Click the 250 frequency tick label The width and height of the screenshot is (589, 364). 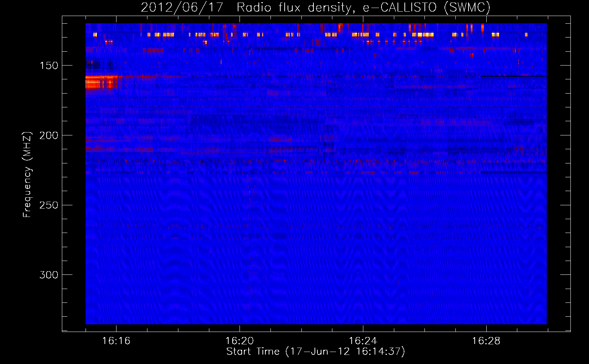pyautogui.click(x=48, y=205)
